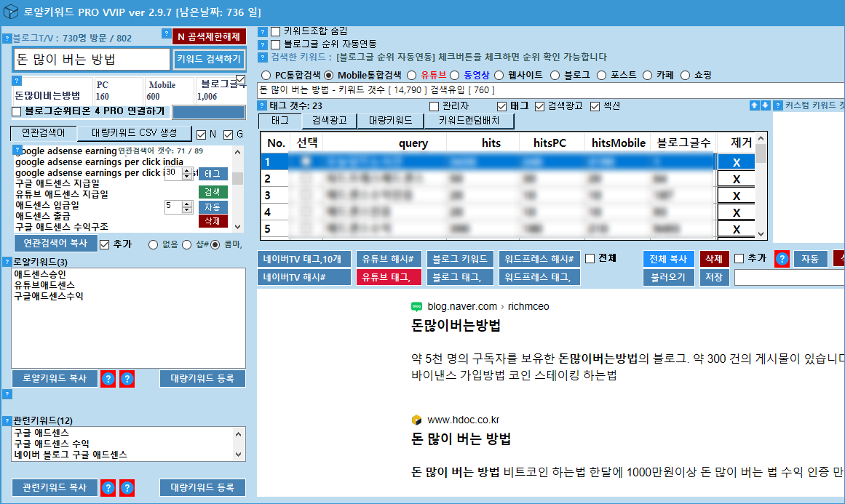Toggle the 관리자 checkbox
Screen dimensions: 845x504
[434, 107]
